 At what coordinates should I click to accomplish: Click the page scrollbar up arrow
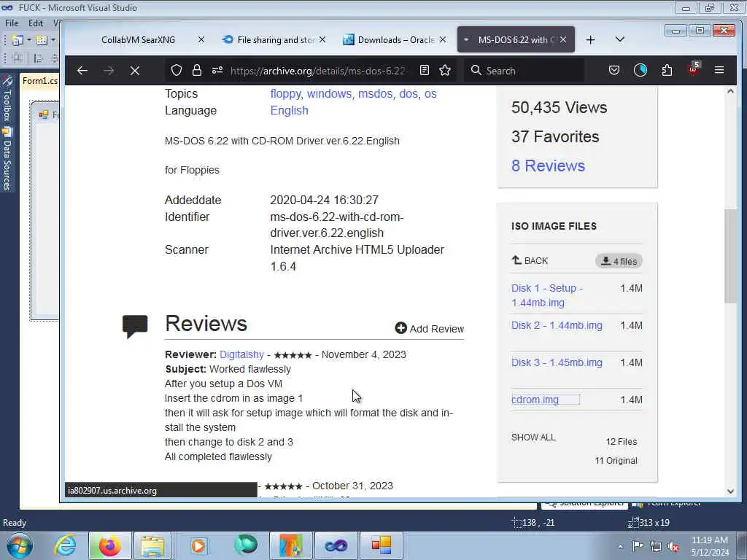coord(730,91)
